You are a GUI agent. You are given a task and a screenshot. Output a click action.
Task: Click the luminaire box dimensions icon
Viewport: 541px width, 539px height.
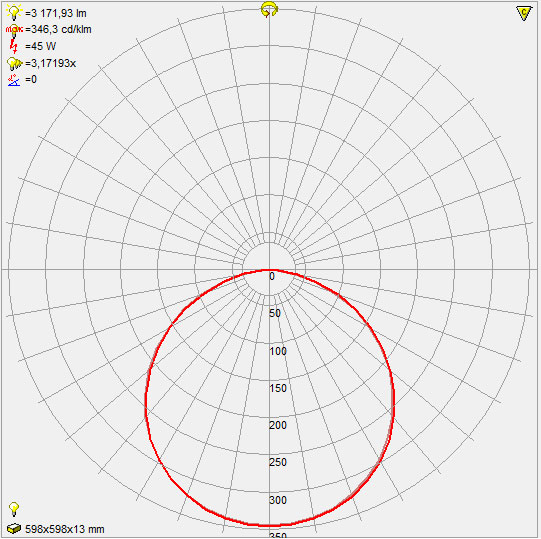(14, 528)
